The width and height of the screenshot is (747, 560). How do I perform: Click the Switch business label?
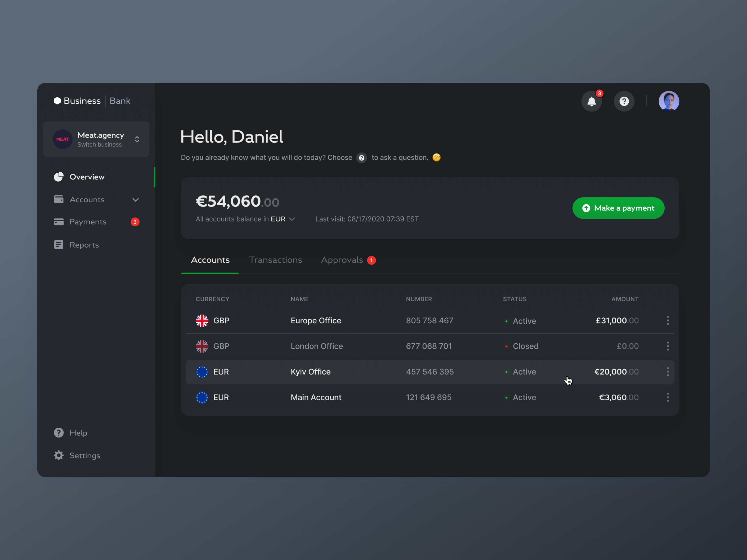pyautogui.click(x=99, y=144)
